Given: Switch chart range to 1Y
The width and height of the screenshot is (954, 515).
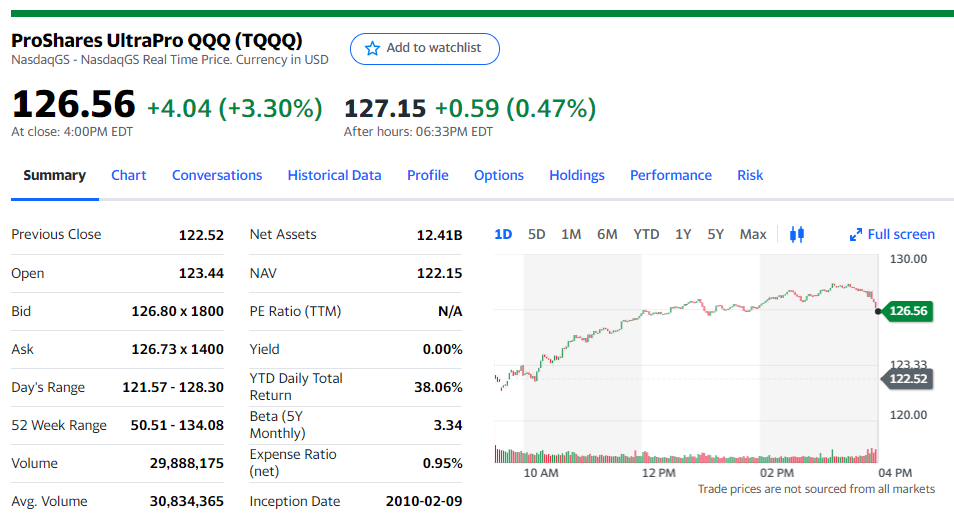Looking at the screenshot, I should [x=683, y=234].
